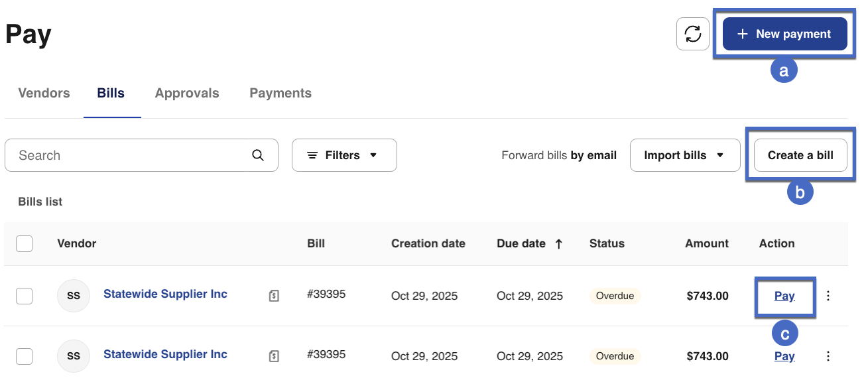The image size is (868, 378).
Task: Switch to the Vendors tab
Action: pyautogui.click(x=44, y=94)
